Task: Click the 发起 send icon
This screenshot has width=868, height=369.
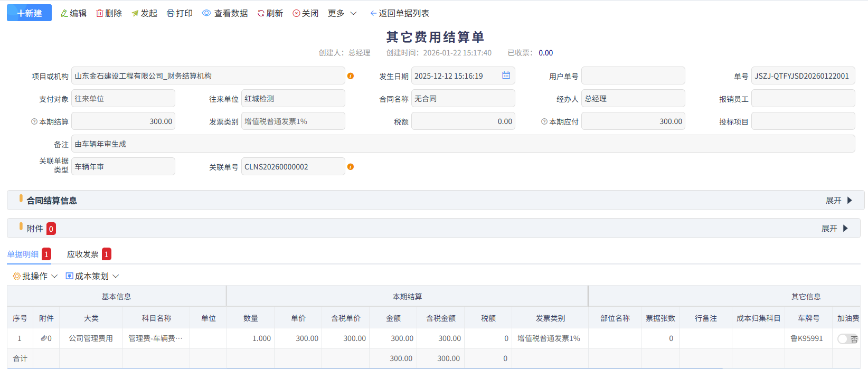Action: tap(135, 13)
